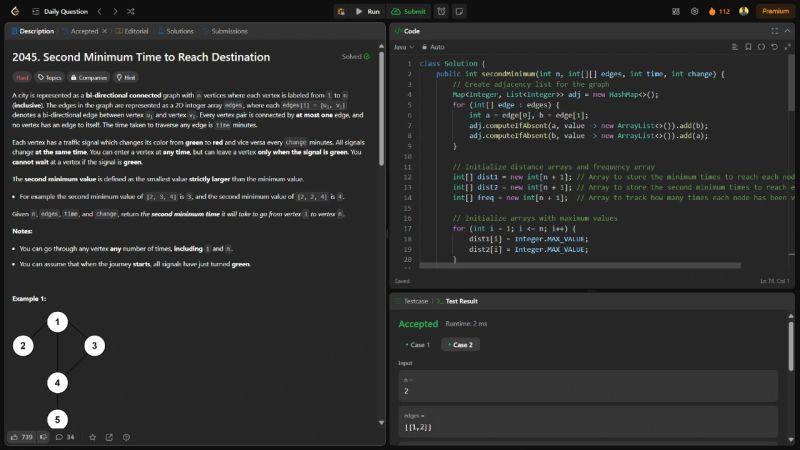The width and height of the screenshot is (800, 450).
Task: Toggle the Auto lock setting in editor
Action: click(434, 47)
